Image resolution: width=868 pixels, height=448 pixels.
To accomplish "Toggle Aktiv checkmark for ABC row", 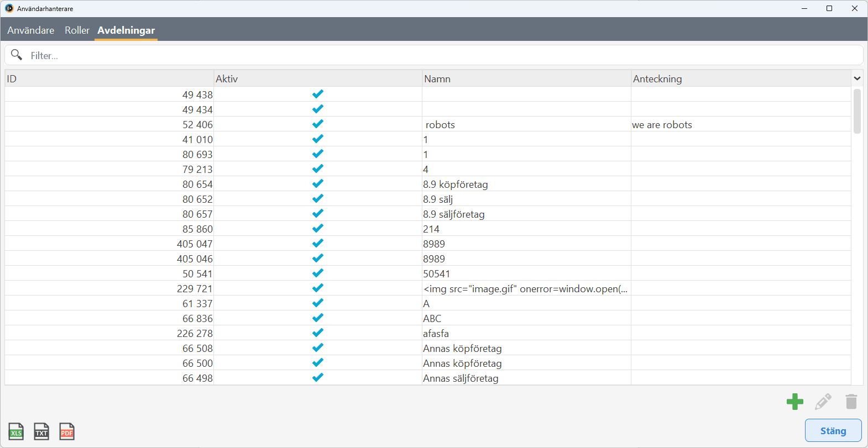I will 317,318.
